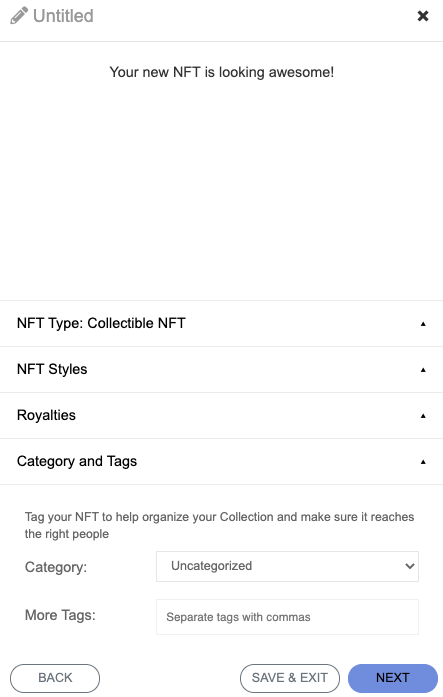Click the More Tags: label
Image resolution: width=443 pixels, height=697 pixels.
60,615
